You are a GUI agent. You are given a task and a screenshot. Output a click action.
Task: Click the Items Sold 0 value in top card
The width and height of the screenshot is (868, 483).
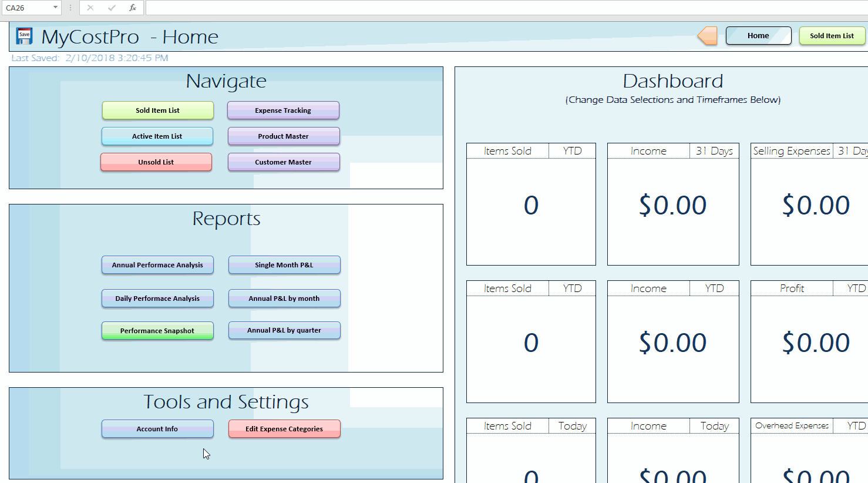coord(531,205)
